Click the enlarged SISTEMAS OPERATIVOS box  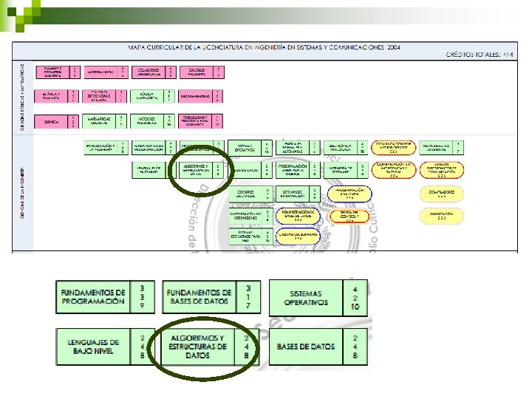click(x=318, y=299)
